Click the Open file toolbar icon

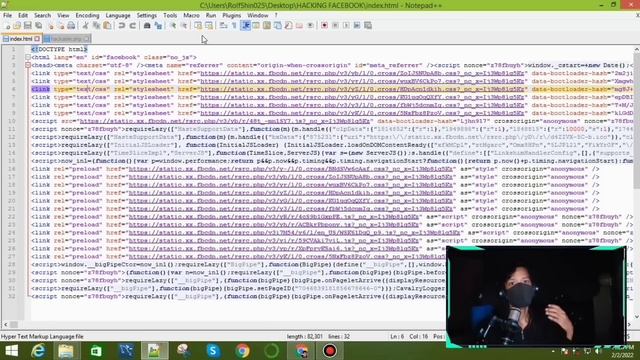17,26
